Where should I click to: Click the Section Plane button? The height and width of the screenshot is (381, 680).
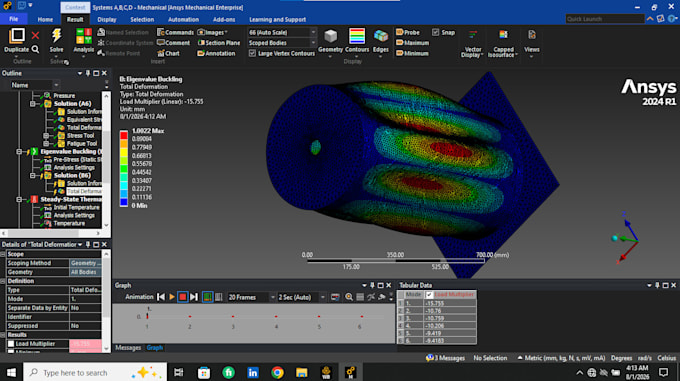(x=219, y=43)
